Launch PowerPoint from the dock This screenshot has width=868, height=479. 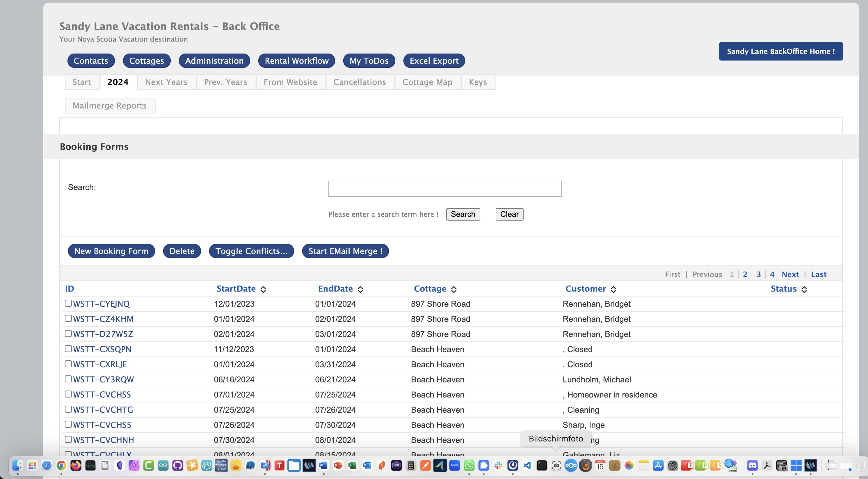(x=338, y=466)
